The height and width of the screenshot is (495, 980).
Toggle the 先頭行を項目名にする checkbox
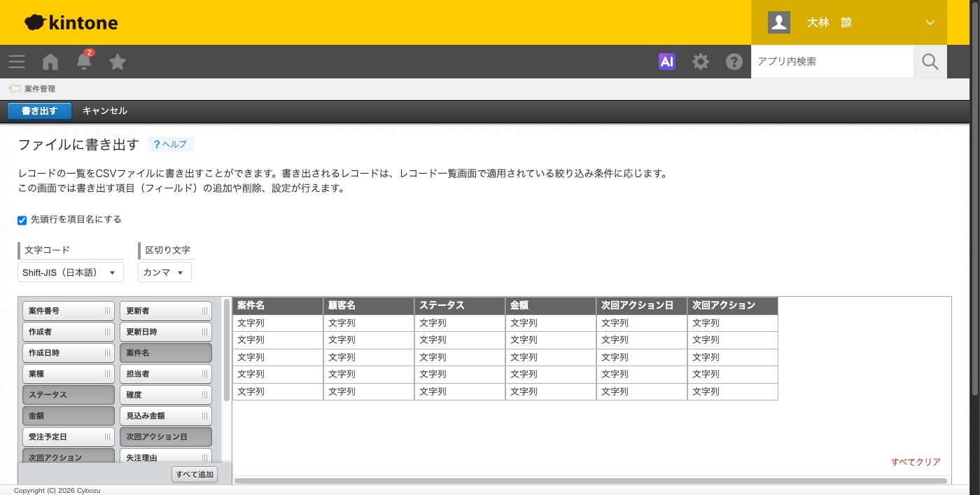pyautogui.click(x=22, y=220)
